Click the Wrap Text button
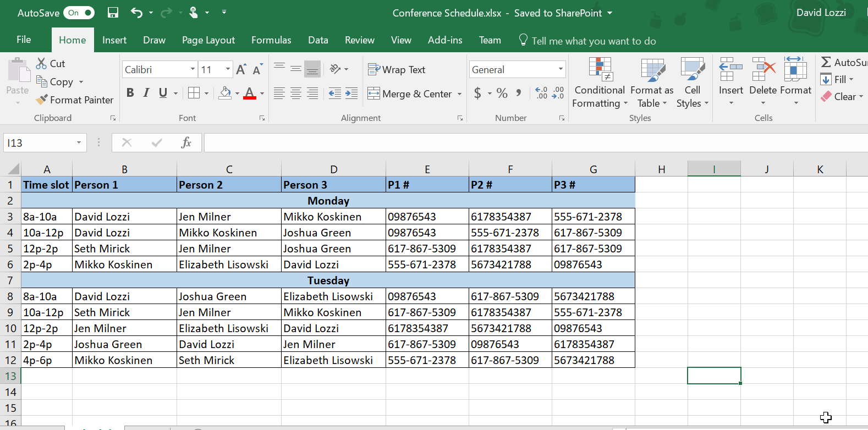Screen dimensions: 868x430 pos(397,70)
